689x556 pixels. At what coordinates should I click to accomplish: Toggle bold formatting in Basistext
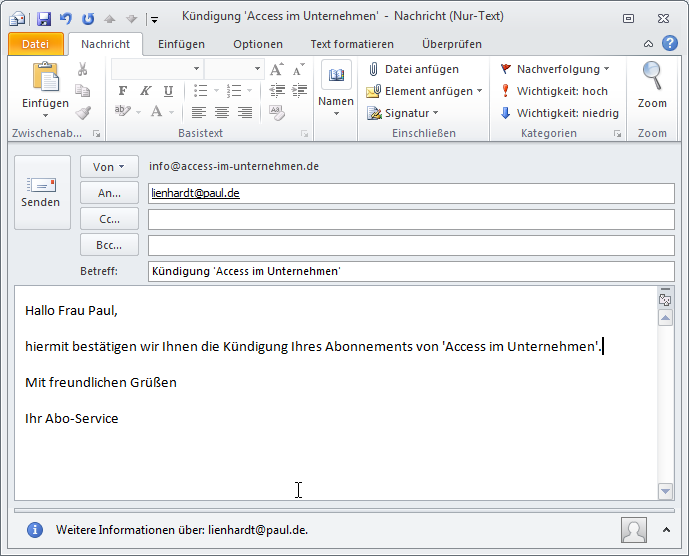tap(123, 91)
